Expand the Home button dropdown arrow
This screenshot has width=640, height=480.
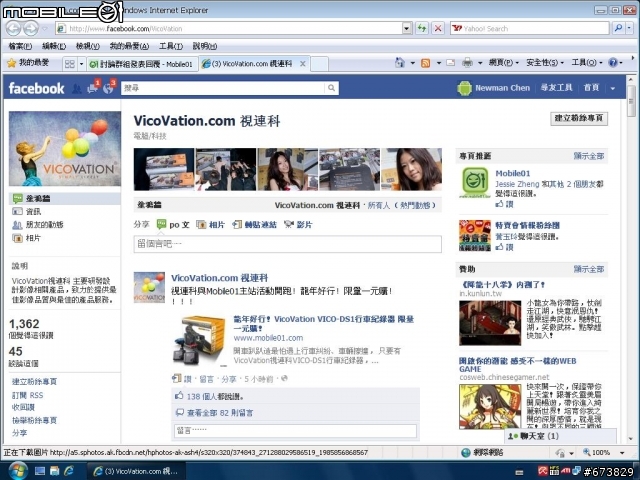[412, 63]
